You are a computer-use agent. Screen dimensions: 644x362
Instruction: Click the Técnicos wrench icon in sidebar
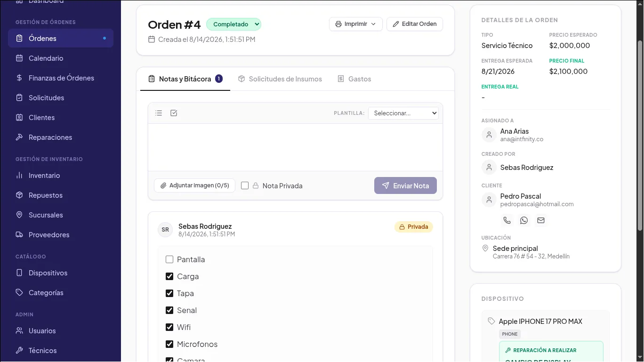pyautogui.click(x=19, y=351)
